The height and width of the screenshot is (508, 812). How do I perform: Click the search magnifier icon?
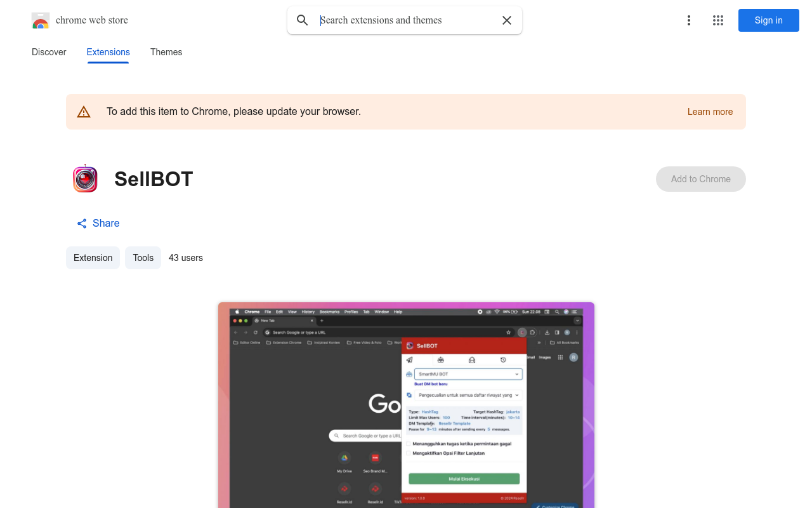click(303, 20)
